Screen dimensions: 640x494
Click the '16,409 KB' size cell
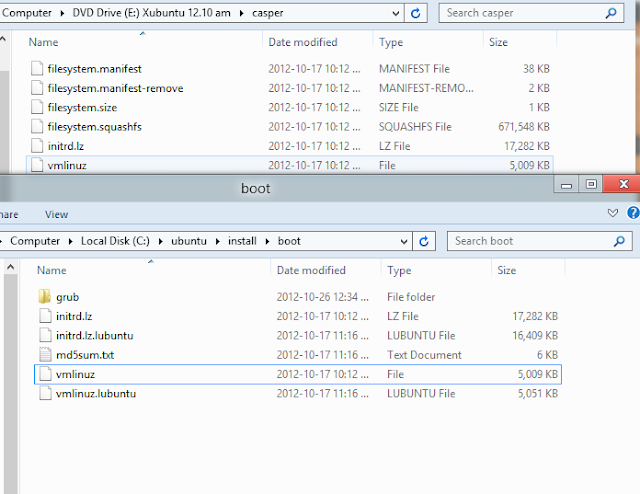coord(535,336)
